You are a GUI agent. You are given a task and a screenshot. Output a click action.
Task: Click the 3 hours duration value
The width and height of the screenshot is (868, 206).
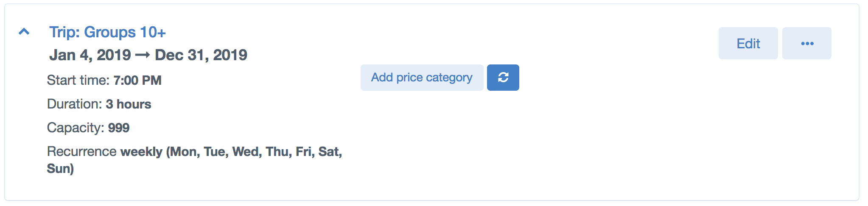pyautogui.click(x=129, y=104)
